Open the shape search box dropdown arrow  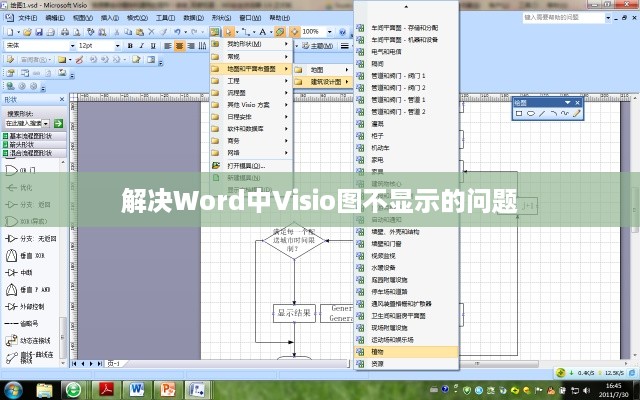point(45,123)
